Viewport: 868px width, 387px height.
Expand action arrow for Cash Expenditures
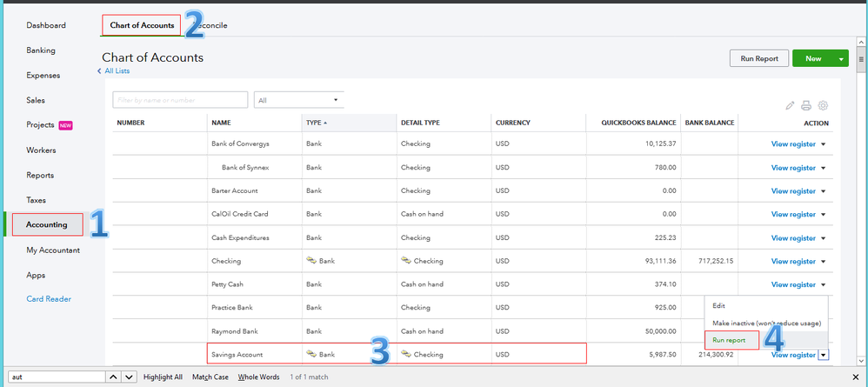(x=823, y=238)
